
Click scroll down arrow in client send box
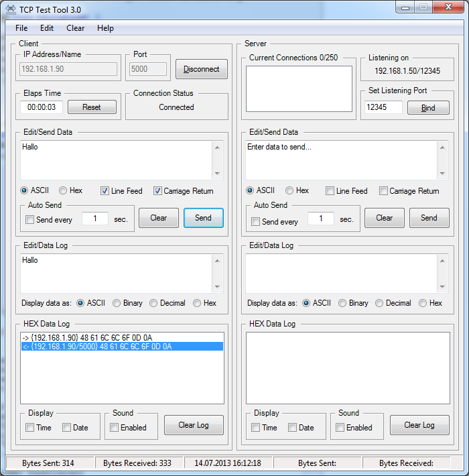[x=217, y=174]
